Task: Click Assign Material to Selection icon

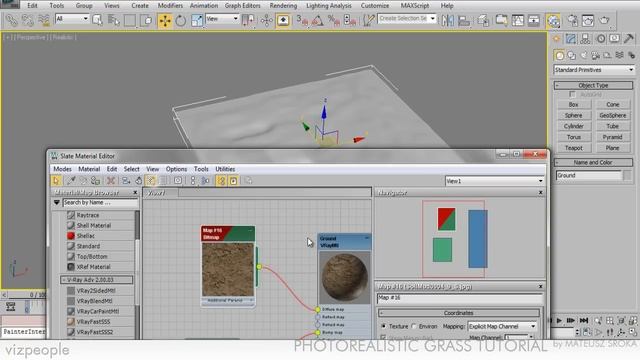Action: click(x=96, y=180)
